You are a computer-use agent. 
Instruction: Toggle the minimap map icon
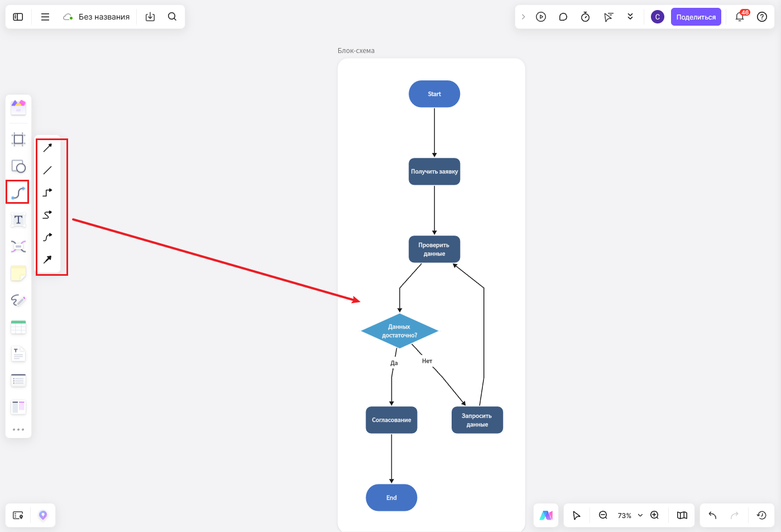coord(682,515)
